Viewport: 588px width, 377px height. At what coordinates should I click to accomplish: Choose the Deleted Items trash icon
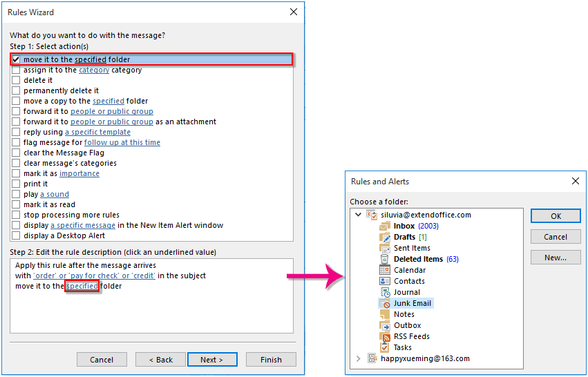pyautogui.click(x=385, y=259)
